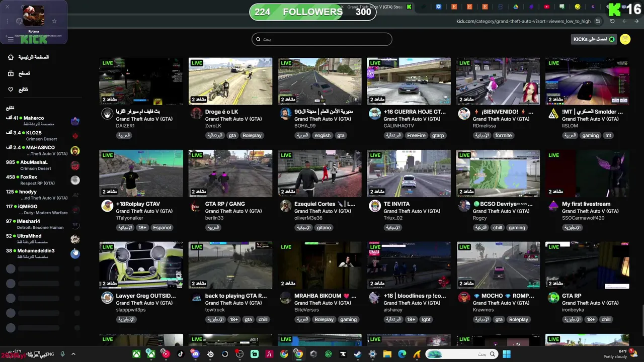
Task: Open Discord from the taskbar
Action: 195,354
